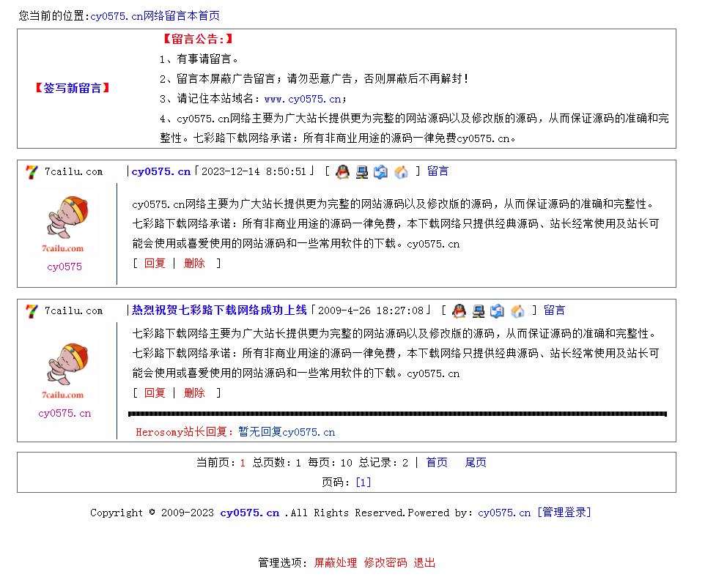Click current page number 1 in red
Image resolution: width=716 pixels, height=588 pixels.
(243, 463)
